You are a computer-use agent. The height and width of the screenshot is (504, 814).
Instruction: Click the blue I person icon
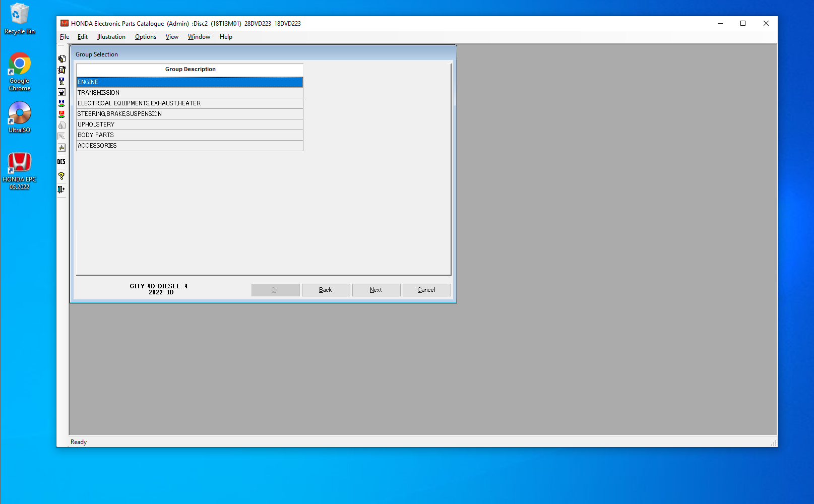[61, 81]
